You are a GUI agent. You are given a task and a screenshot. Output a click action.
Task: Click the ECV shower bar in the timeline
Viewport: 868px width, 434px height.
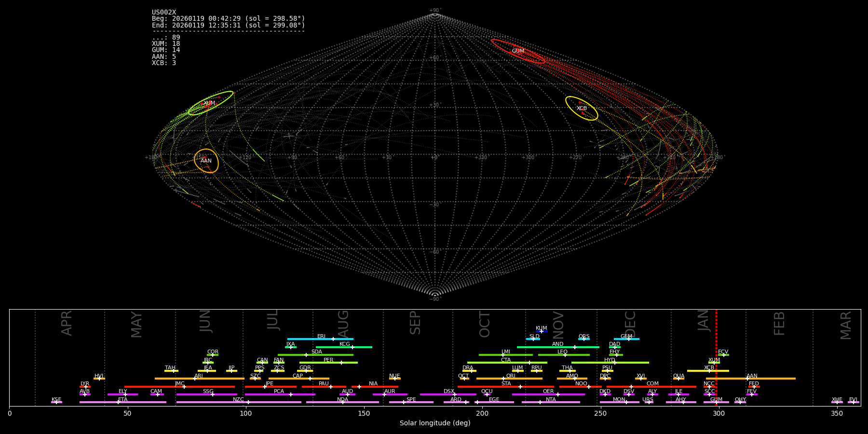pyautogui.click(x=723, y=355)
